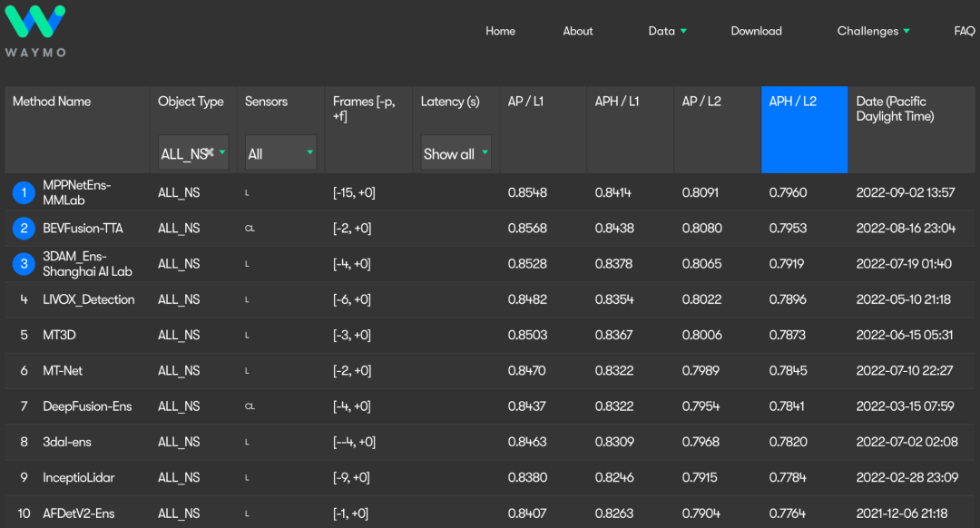
Task: Open the About page
Action: (x=577, y=31)
